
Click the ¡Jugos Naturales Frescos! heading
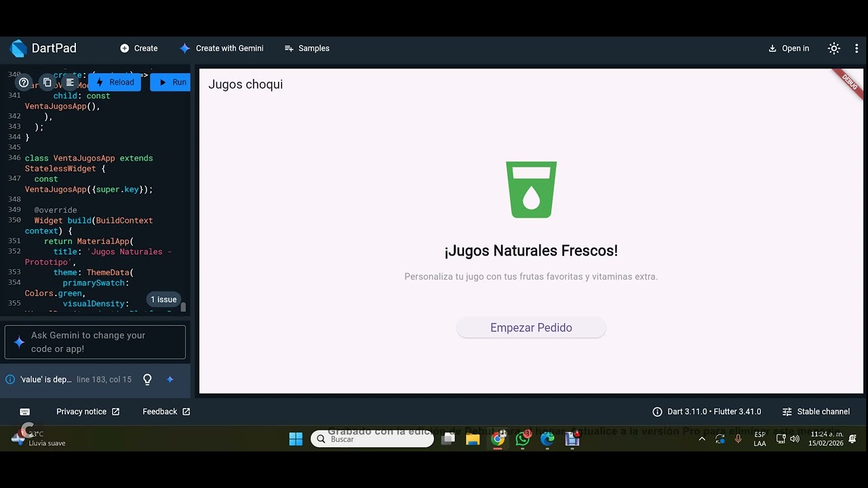click(x=531, y=251)
